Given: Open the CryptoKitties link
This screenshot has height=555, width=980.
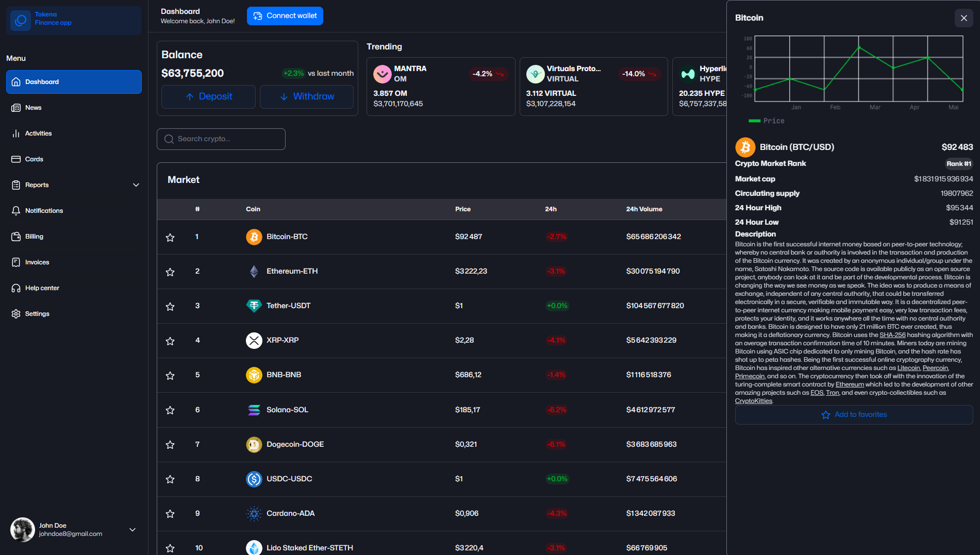Looking at the screenshot, I should point(754,401).
